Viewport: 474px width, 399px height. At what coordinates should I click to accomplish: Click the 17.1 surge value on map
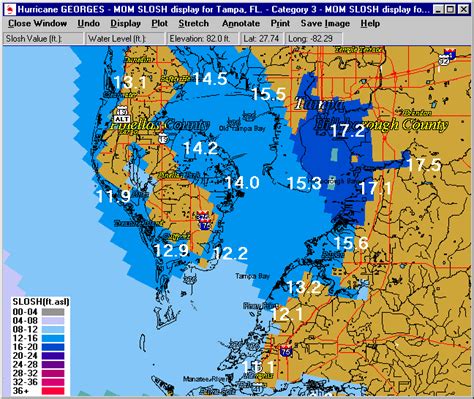click(375, 189)
